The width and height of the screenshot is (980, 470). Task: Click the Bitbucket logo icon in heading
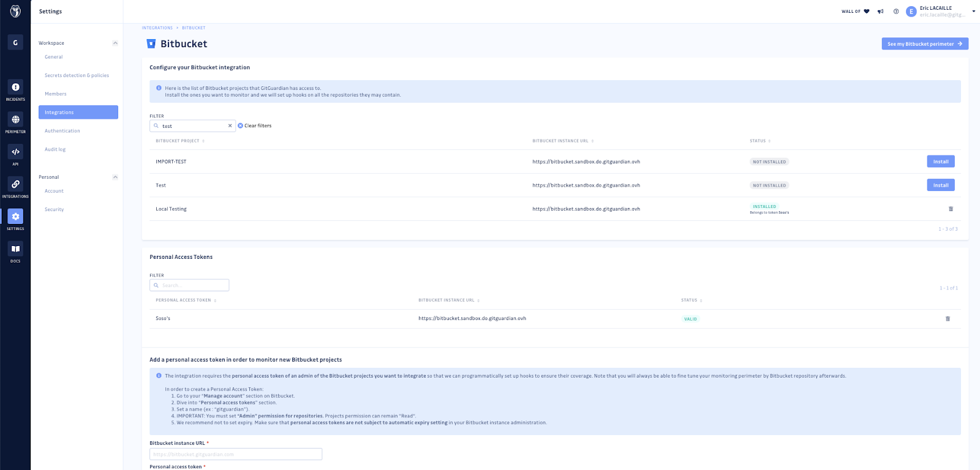[151, 43]
